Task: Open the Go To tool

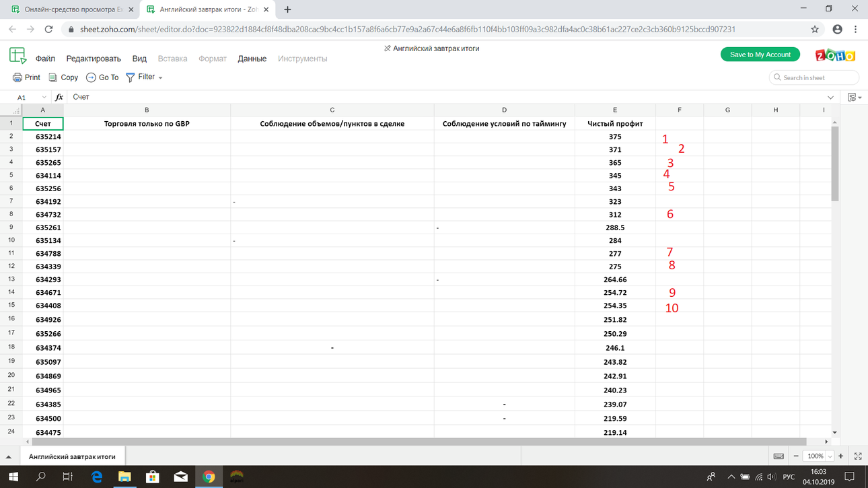Action: (102, 77)
